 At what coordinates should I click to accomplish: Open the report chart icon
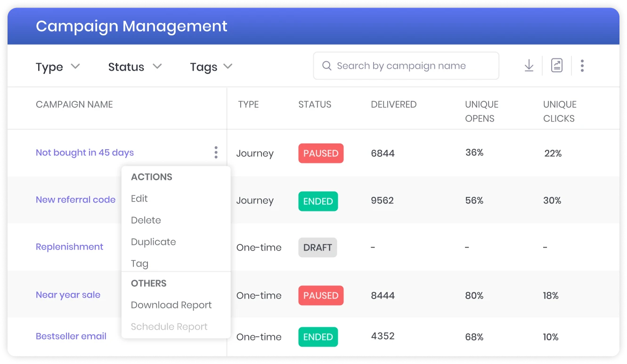coord(557,65)
